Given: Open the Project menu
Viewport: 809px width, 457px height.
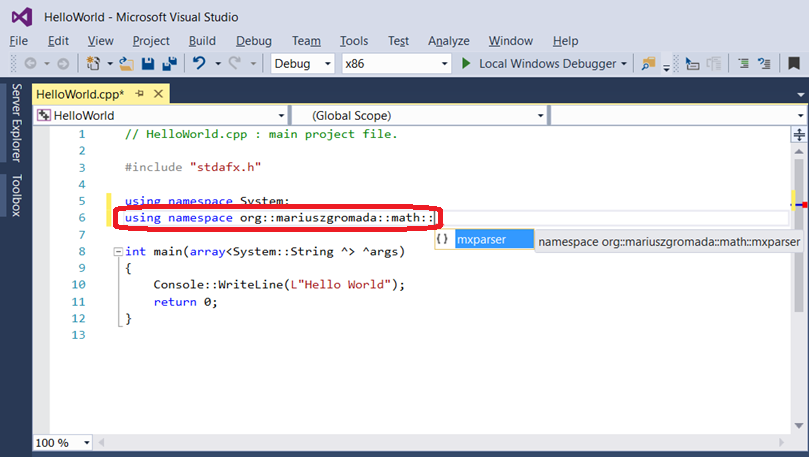Looking at the screenshot, I should 151,41.
